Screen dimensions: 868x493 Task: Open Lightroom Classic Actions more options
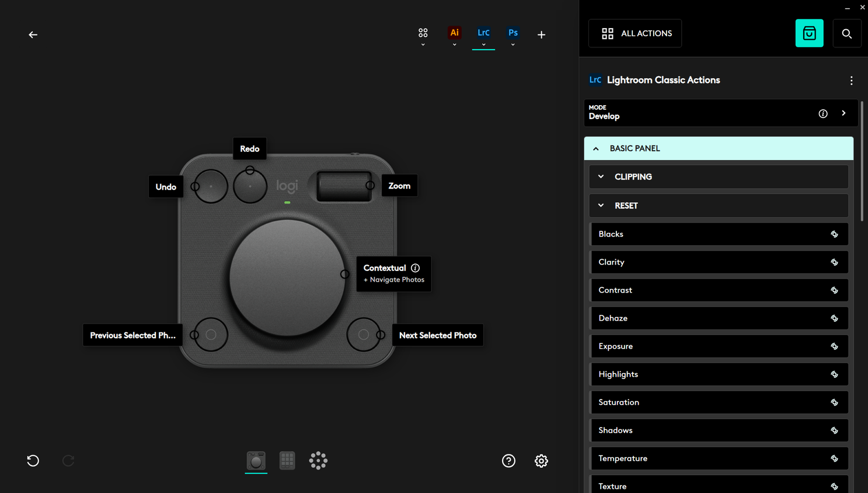[x=852, y=81]
